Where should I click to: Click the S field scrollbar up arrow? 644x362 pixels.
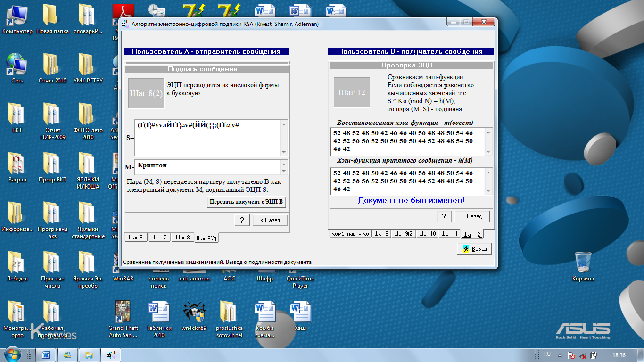284,124
